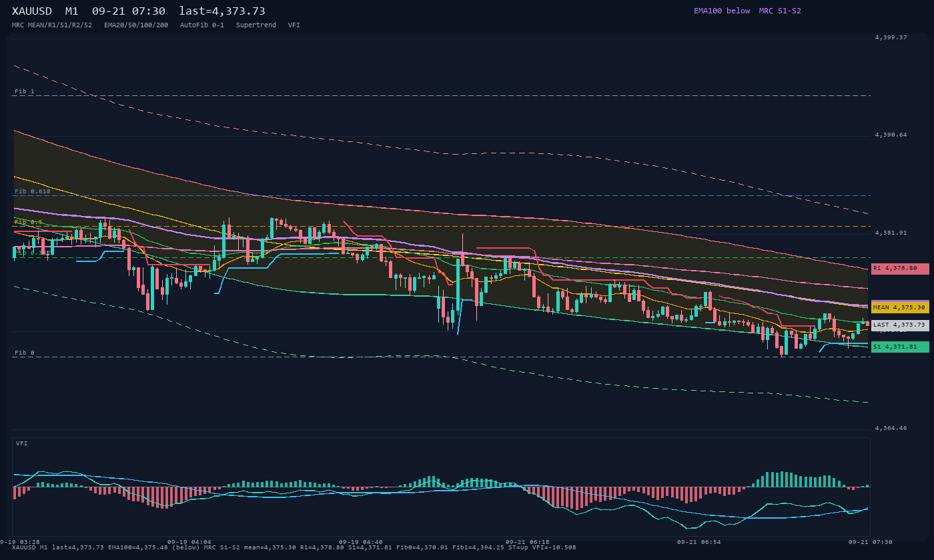Click the 'LAST 4,373.73' price tag
934x560 pixels.
[900, 325]
